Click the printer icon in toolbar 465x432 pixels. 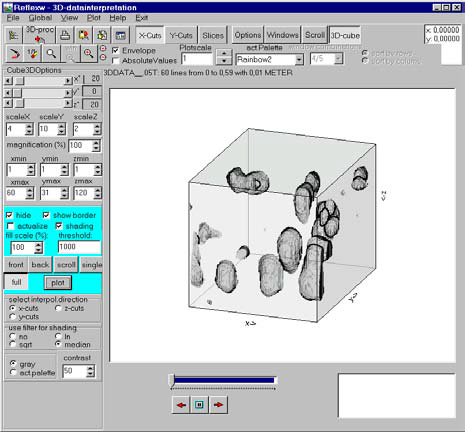65,35
